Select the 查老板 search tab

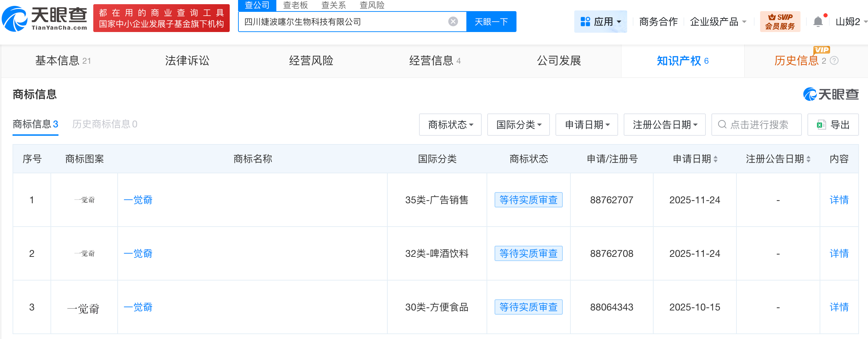pos(295,5)
